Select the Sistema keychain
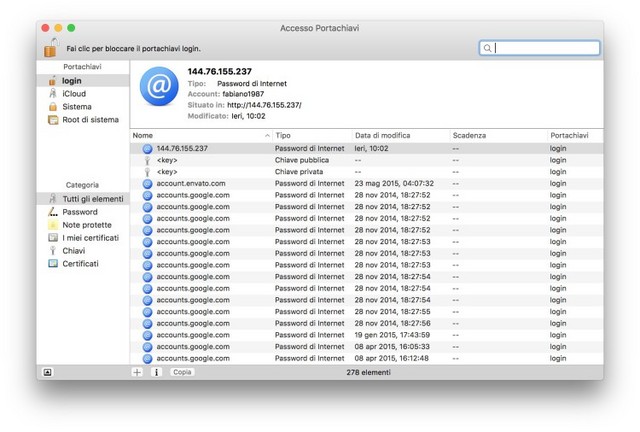 [76, 107]
